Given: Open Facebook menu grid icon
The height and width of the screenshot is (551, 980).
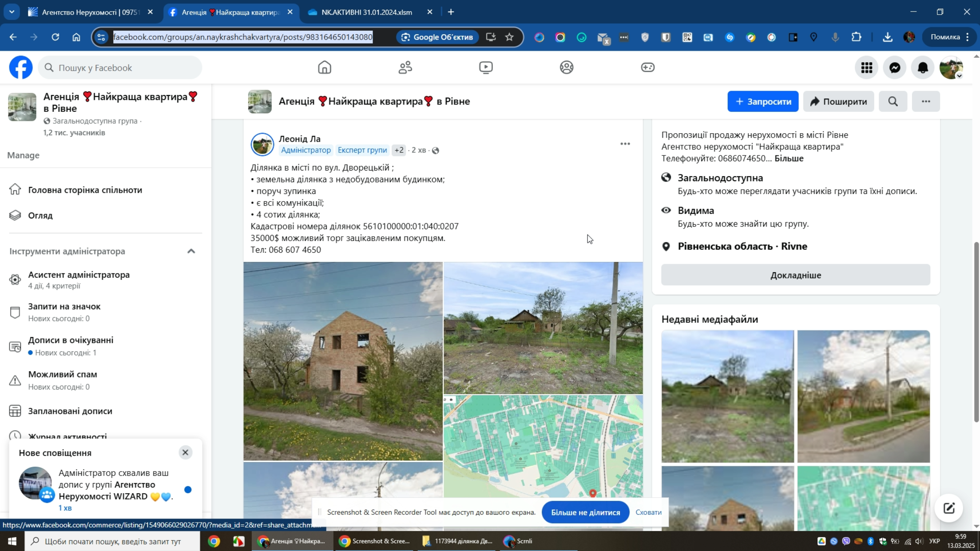Looking at the screenshot, I should click(x=866, y=67).
